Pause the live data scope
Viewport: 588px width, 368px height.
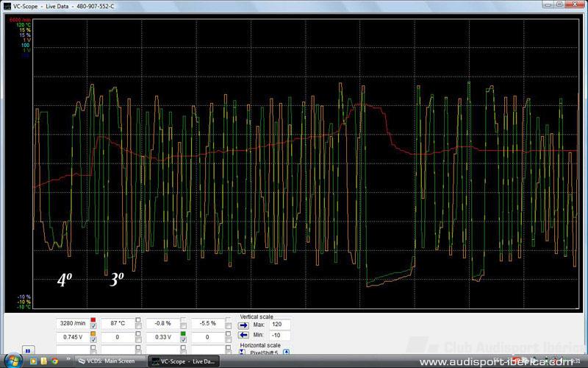click(28, 350)
